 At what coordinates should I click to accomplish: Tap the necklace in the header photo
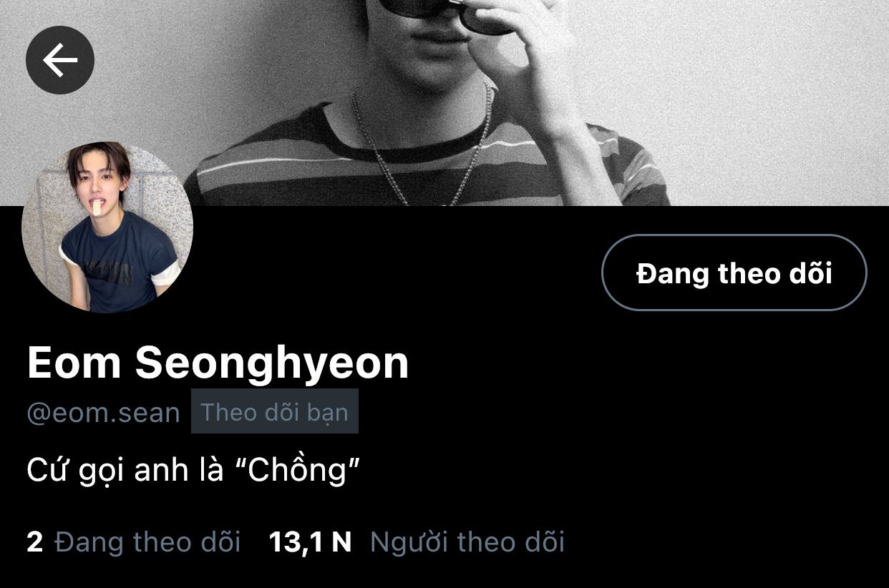[421, 147]
